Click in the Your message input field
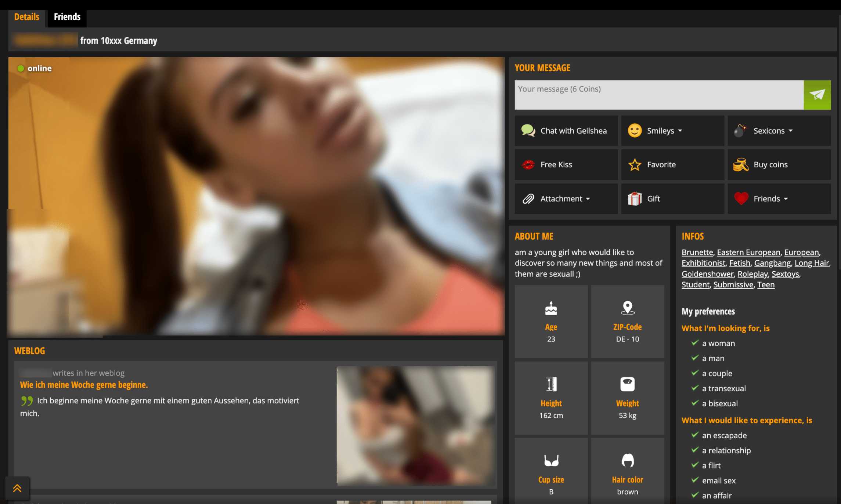Screen dimensions: 841x504 (659, 95)
